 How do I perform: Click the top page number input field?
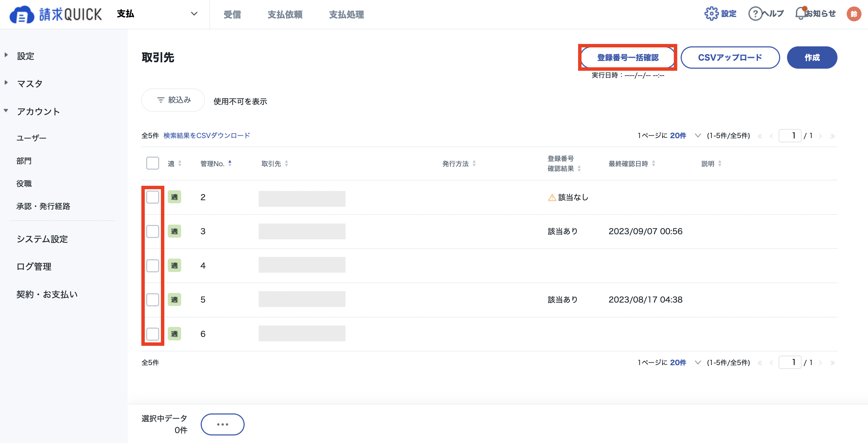(790, 136)
